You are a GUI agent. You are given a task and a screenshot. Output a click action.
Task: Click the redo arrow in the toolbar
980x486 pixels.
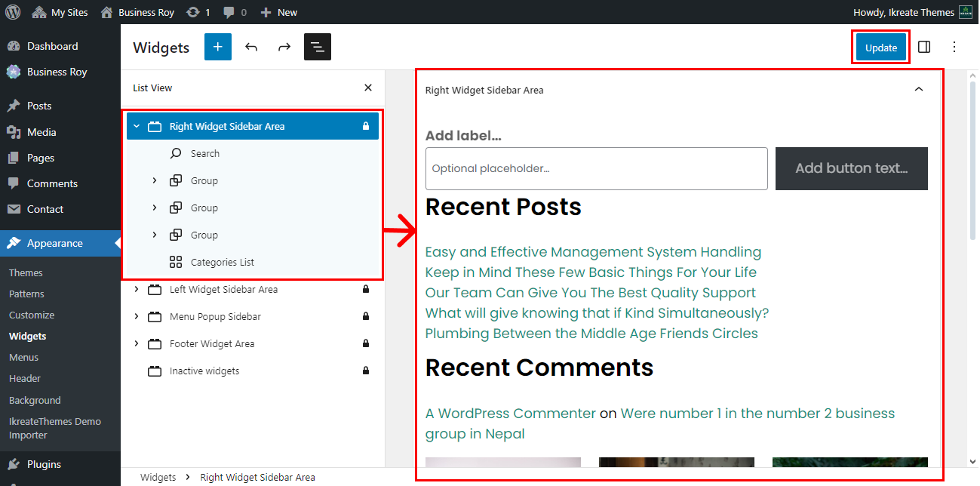(x=284, y=47)
